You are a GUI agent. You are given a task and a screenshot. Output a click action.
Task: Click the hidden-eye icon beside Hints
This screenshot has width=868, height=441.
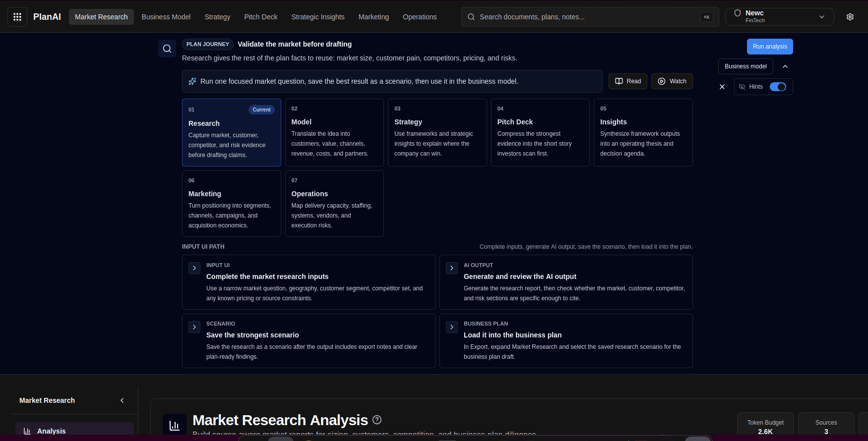[742, 87]
